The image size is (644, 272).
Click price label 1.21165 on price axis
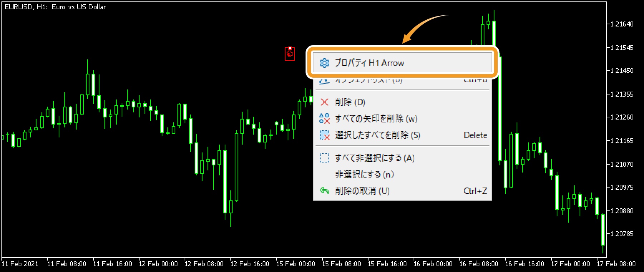622,141
